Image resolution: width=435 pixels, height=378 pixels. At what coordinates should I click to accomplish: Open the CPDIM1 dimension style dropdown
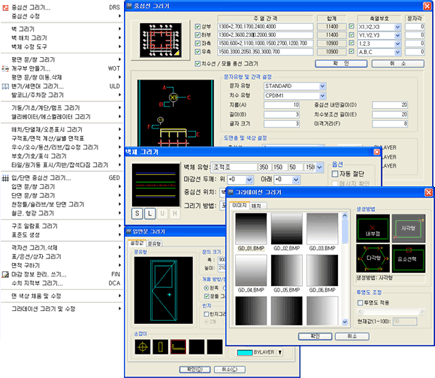322,96
